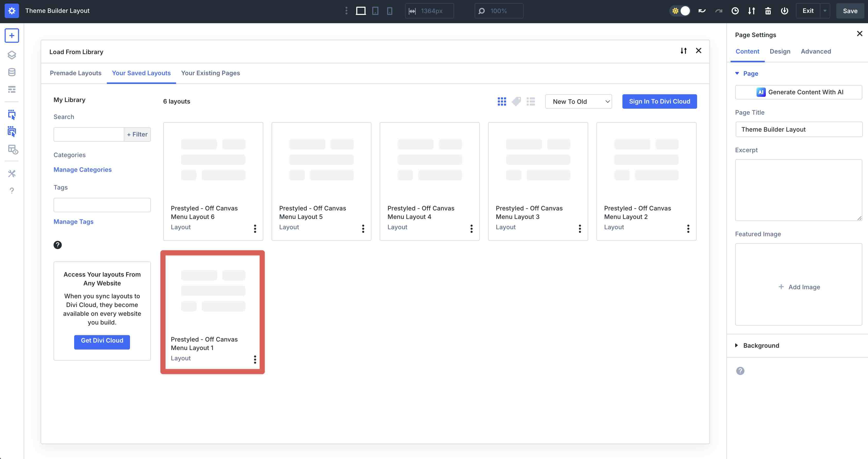The image size is (868, 459).
Task: Switch layouts to grid view
Action: [502, 101]
